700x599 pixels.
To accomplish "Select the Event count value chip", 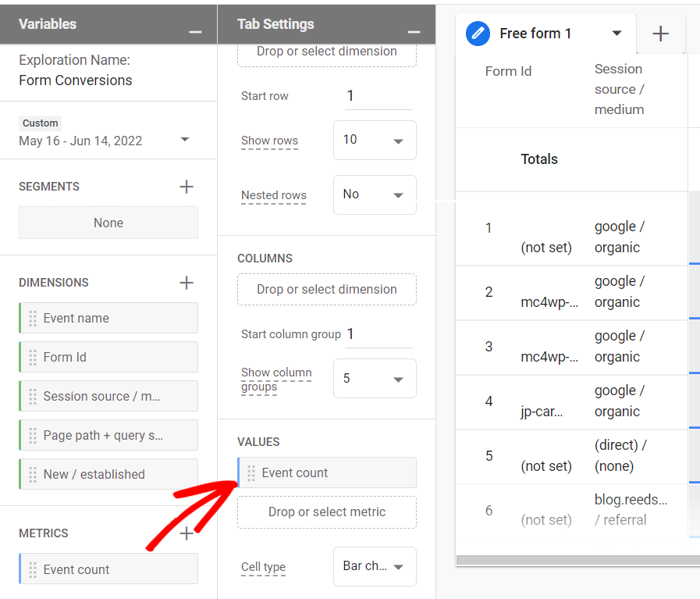I will click(x=327, y=472).
